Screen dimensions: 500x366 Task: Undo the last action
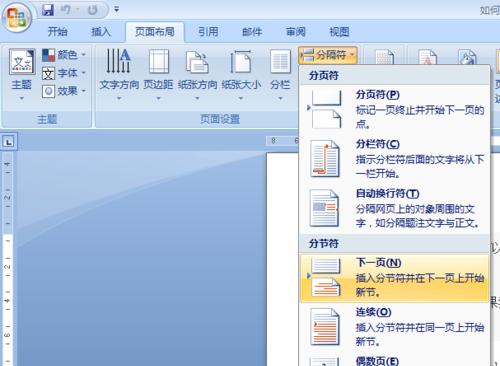pyautogui.click(x=66, y=10)
